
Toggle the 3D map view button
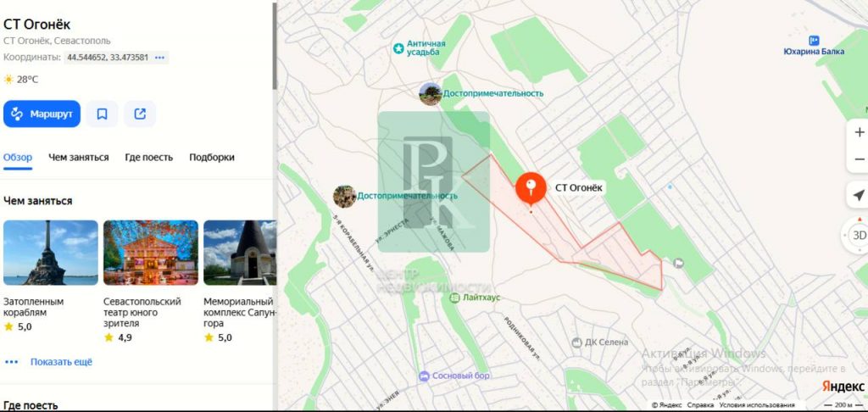pyautogui.click(x=859, y=236)
